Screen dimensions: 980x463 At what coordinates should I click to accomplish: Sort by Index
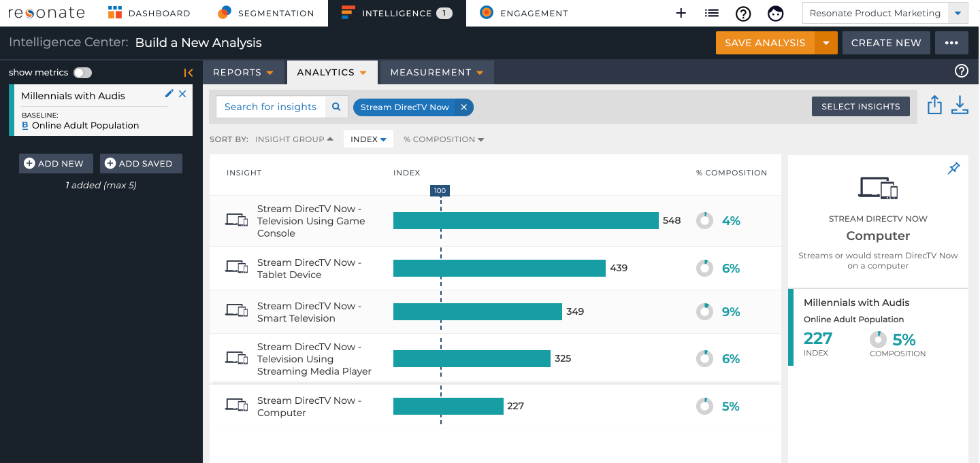[368, 139]
